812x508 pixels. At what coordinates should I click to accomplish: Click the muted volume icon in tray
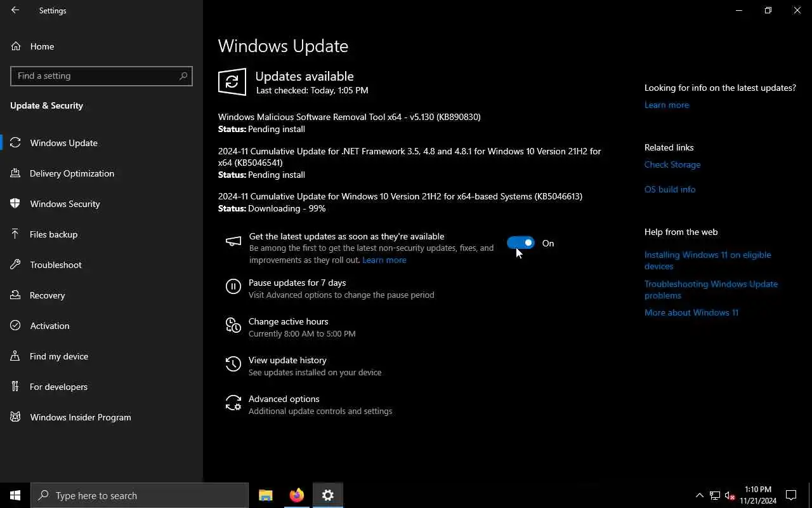730,495
